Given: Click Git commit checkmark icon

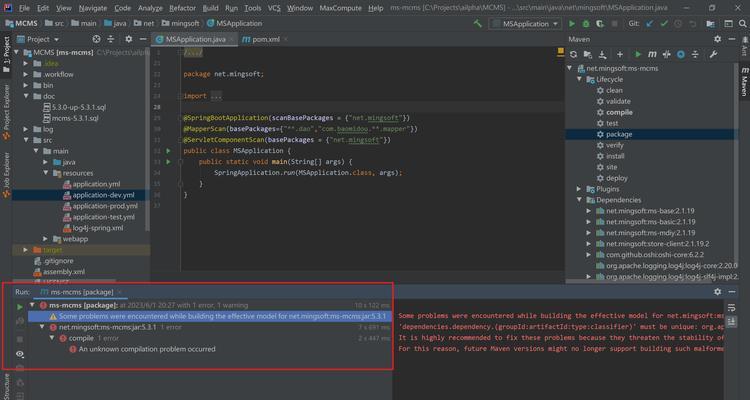Looking at the screenshot, I should coord(664,23).
